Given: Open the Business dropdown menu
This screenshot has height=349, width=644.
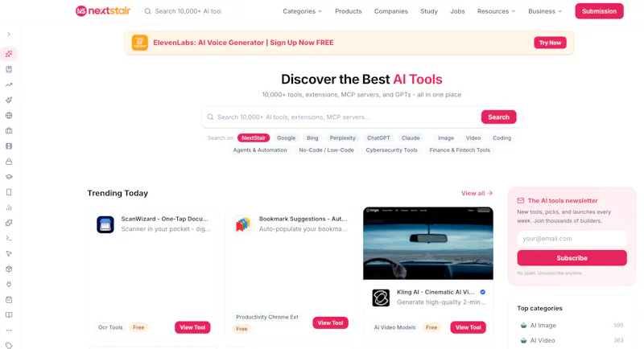Looking at the screenshot, I should [545, 11].
